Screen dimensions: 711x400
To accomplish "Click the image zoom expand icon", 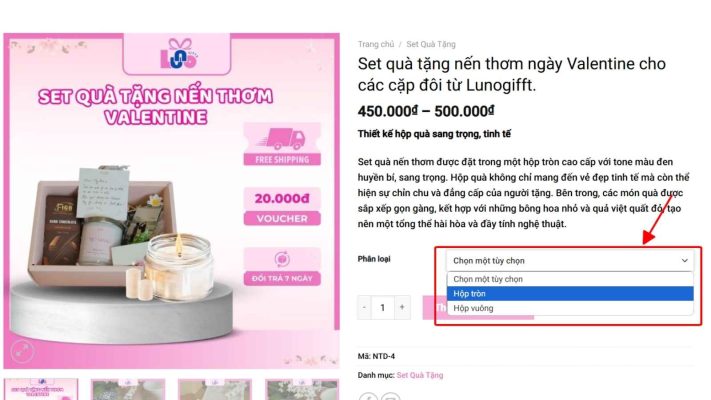I will [x=23, y=351].
